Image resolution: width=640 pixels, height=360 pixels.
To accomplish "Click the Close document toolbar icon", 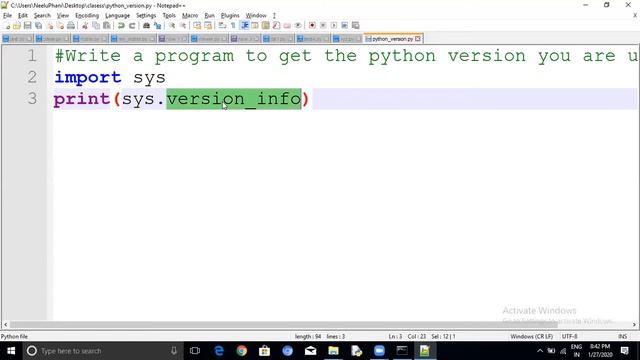I will (x=49, y=25).
